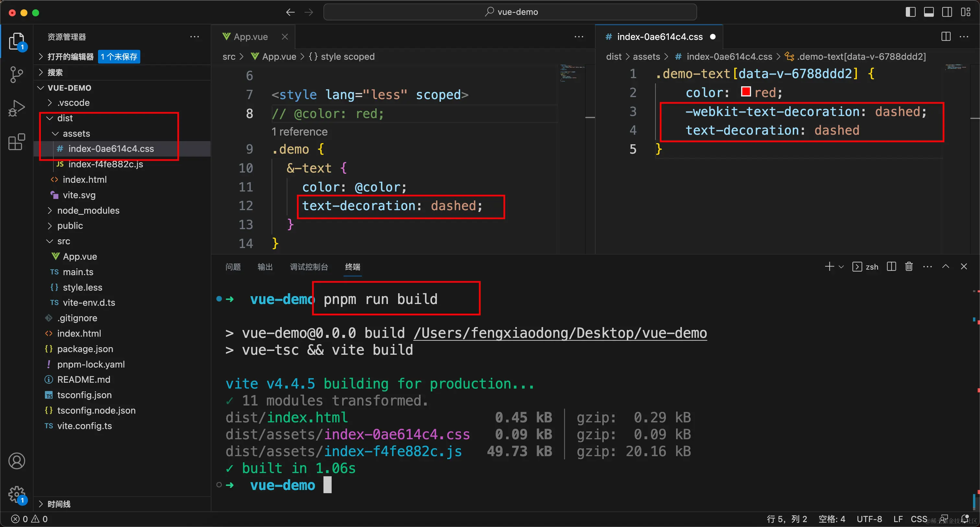Screen dimensions: 980x527
Task: Split the terminal
Action: tap(891, 267)
